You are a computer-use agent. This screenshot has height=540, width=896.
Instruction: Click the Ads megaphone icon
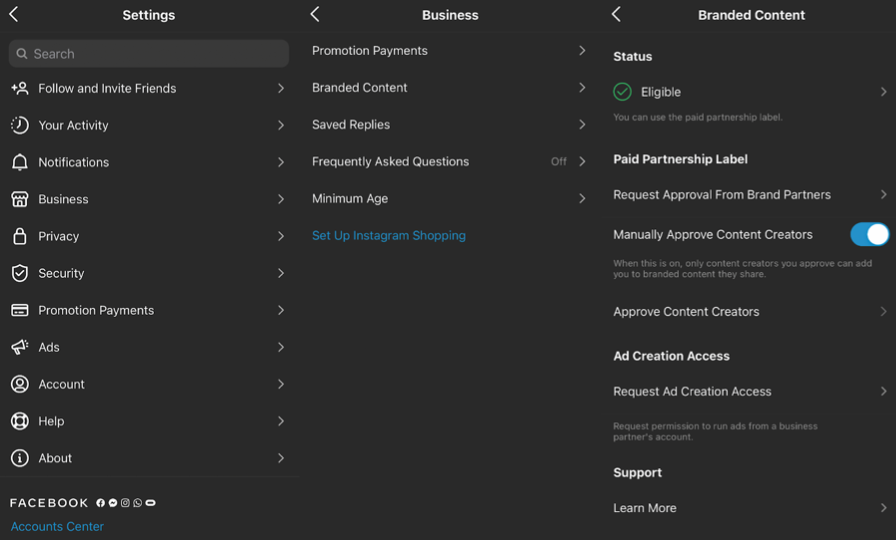(x=19, y=347)
